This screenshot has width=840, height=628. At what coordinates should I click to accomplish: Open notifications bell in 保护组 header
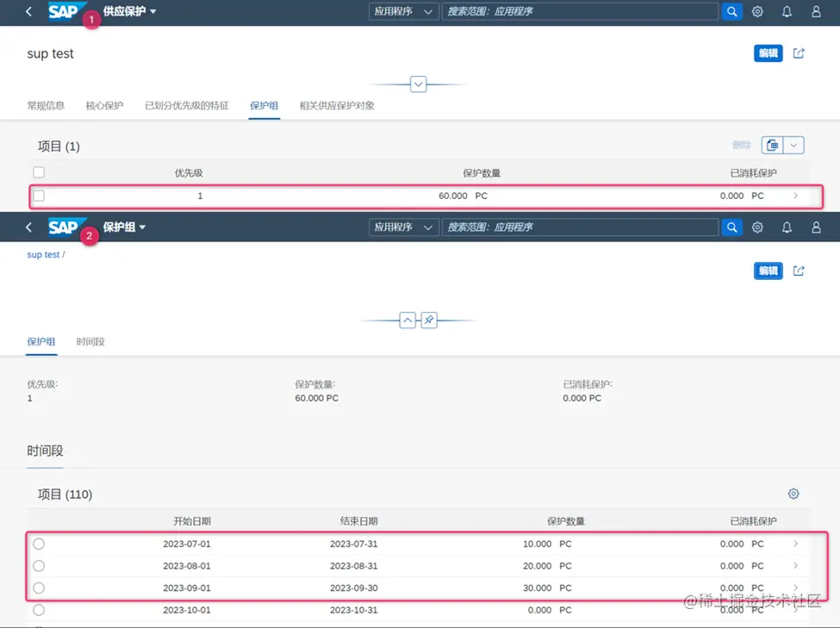pos(787,227)
